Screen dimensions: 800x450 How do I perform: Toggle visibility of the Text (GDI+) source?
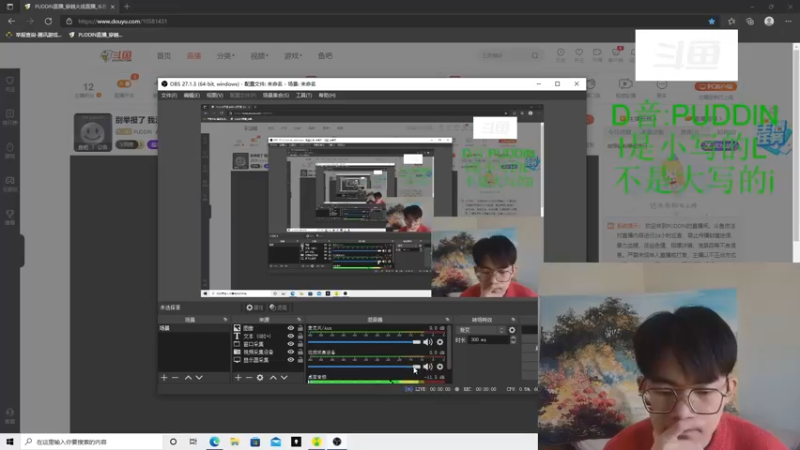pos(291,336)
